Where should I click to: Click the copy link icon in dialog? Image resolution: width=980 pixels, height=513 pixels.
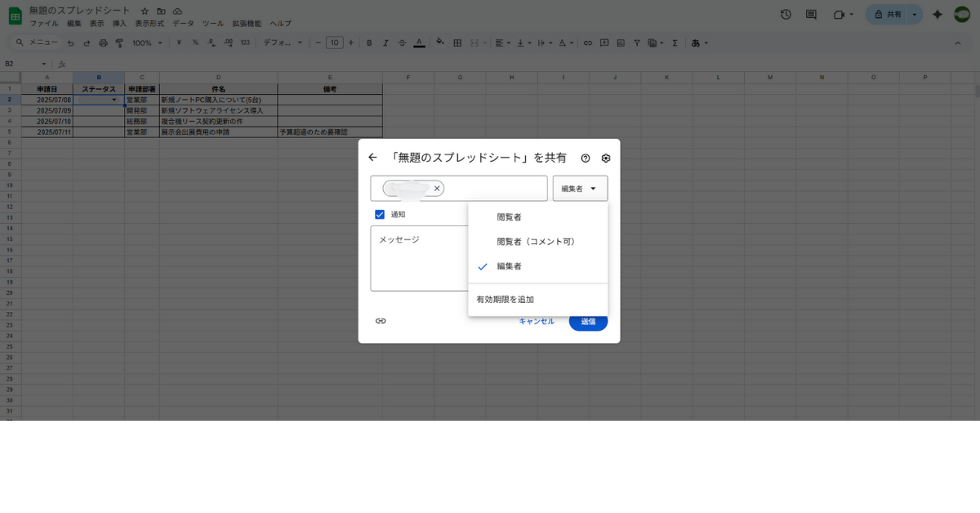(x=381, y=321)
